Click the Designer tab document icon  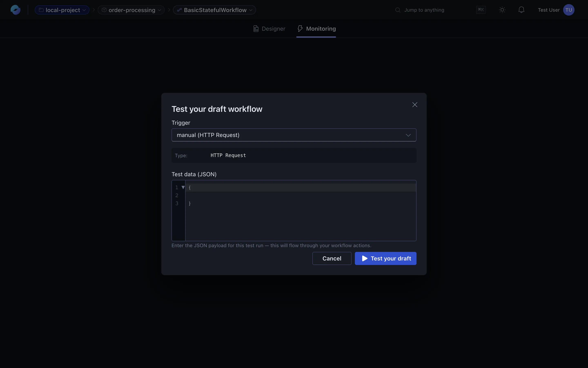(x=256, y=29)
